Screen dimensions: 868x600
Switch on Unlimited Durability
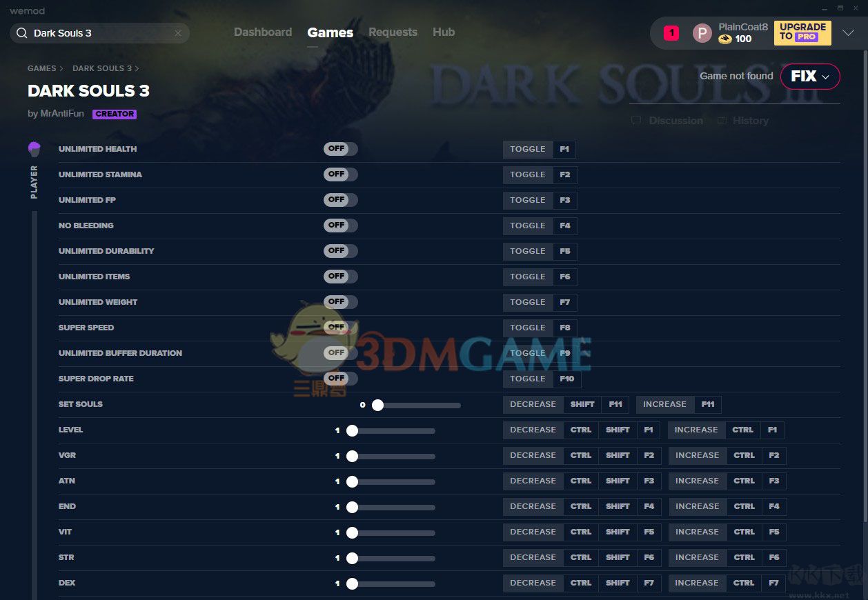tap(341, 251)
